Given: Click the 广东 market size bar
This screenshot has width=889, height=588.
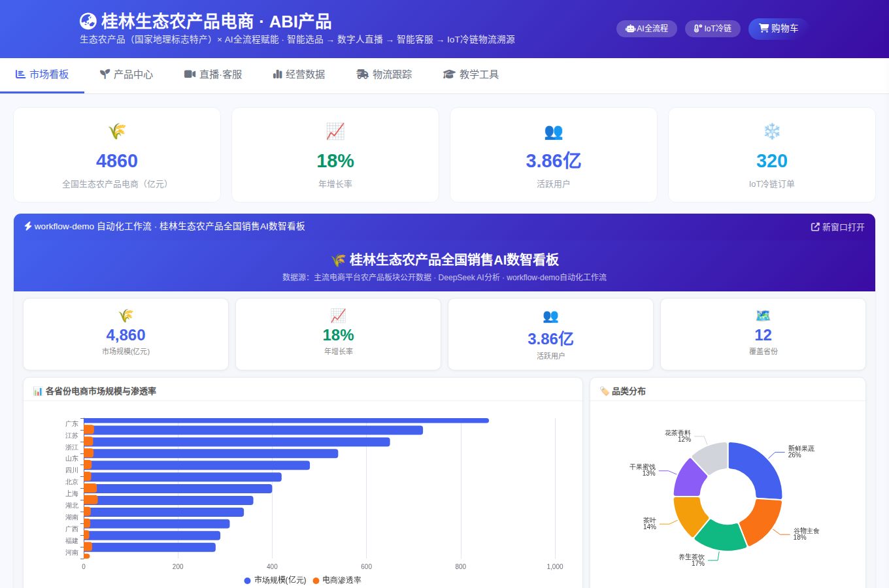Looking at the screenshot, I should click(286, 421).
